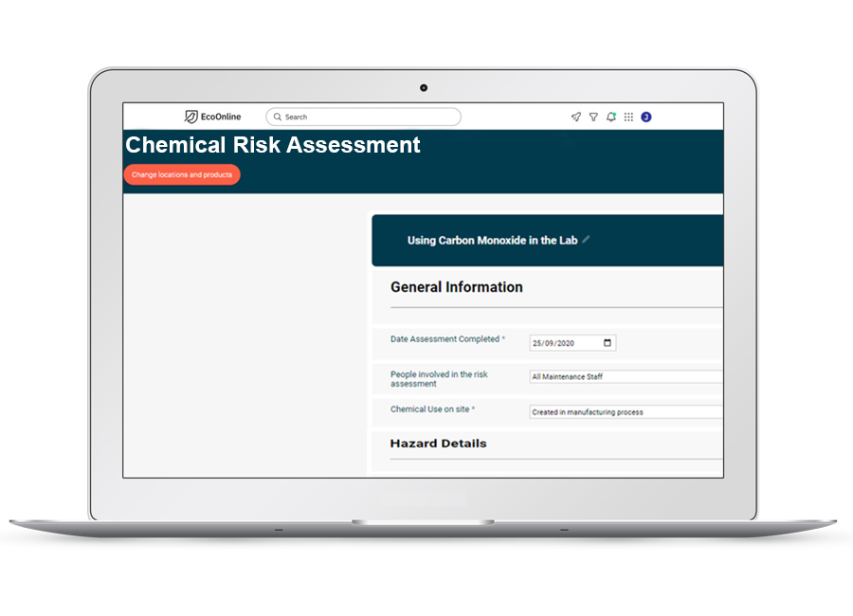Click the Date Assessment Completed field
Viewport: 853px width, 616px height.
pyautogui.click(x=572, y=343)
